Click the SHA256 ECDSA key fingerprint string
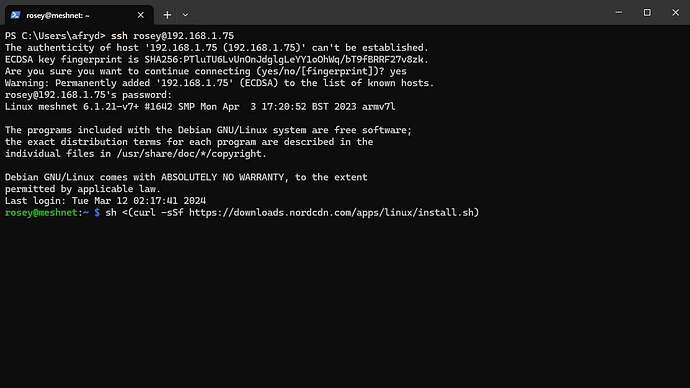 pyautogui.click(x=284, y=59)
